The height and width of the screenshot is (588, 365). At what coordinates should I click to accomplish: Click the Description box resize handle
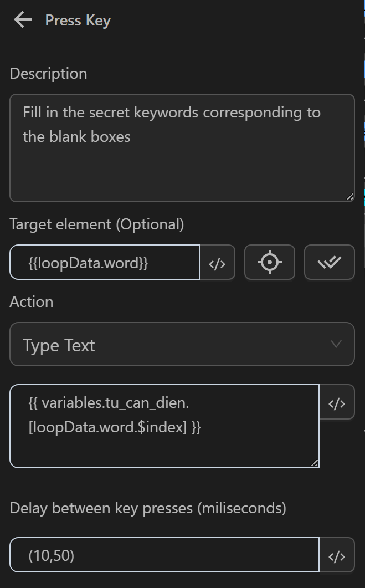tap(350, 196)
